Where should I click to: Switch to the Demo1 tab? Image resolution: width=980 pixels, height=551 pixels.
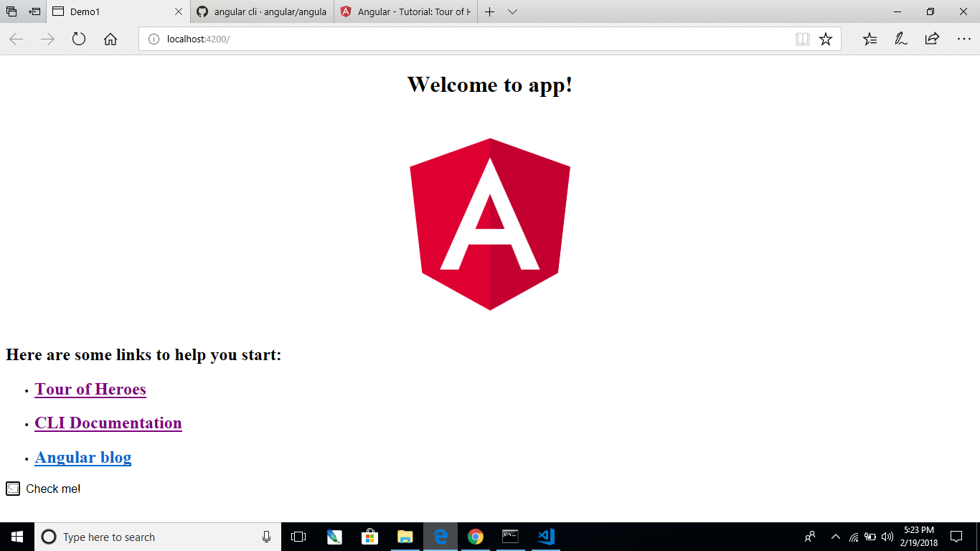pos(119,12)
